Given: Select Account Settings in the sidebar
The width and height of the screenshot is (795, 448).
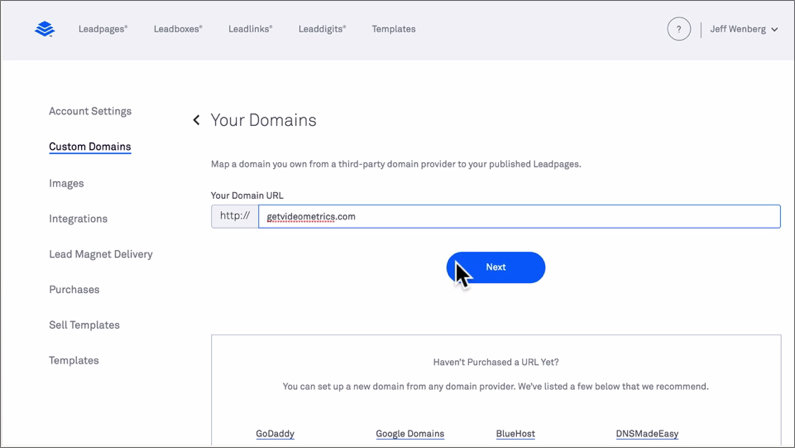Looking at the screenshot, I should point(90,111).
